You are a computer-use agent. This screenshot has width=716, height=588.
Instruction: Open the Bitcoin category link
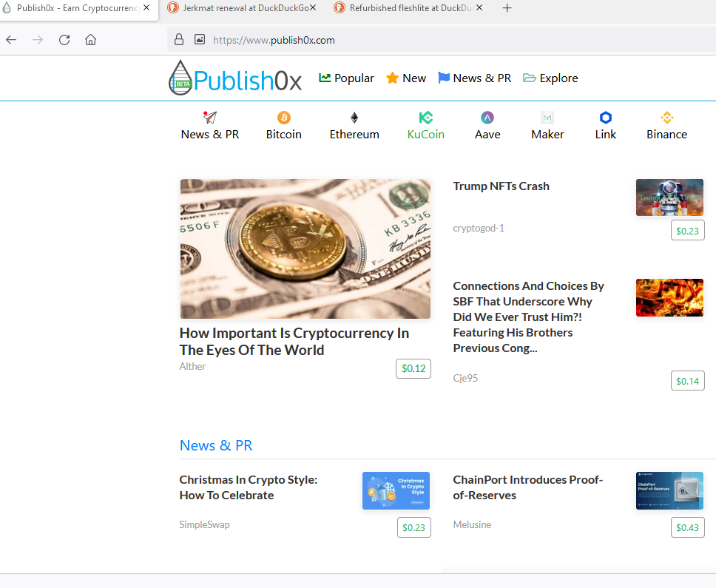click(x=284, y=134)
